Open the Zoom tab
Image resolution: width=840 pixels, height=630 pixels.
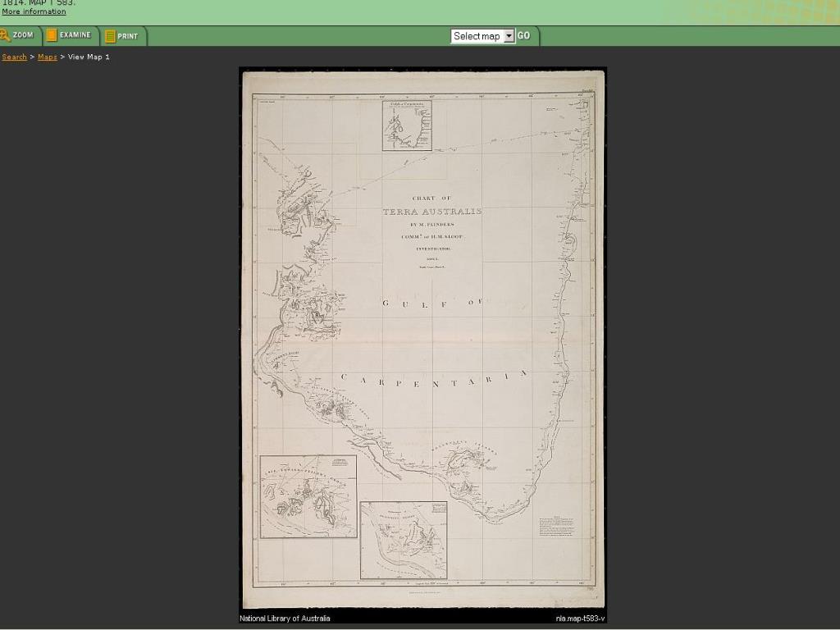(20, 35)
